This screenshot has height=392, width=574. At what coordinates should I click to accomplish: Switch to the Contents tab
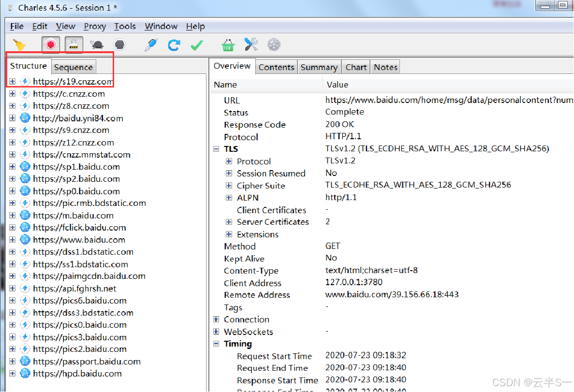[277, 67]
